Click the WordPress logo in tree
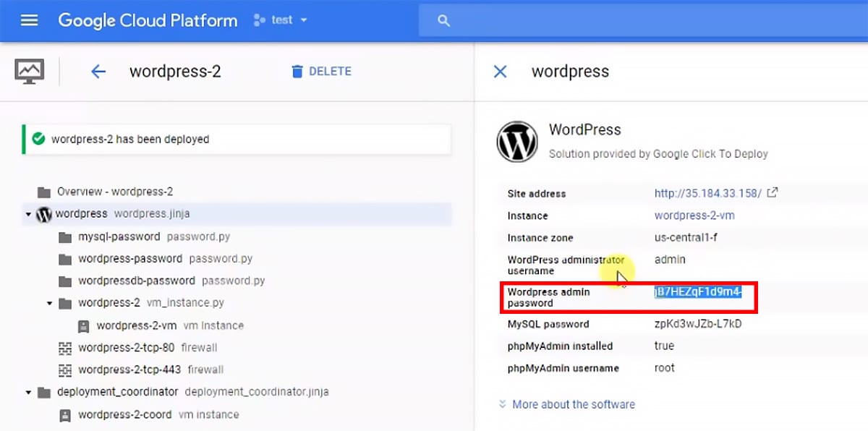 pyautogui.click(x=43, y=214)
